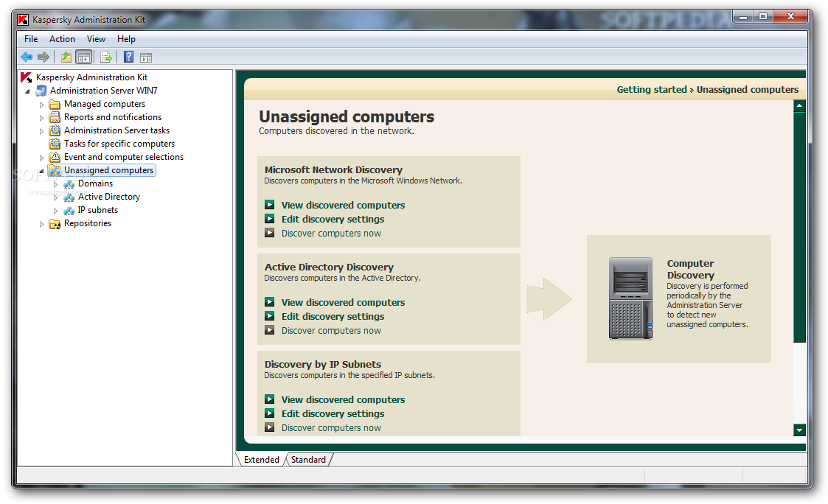
Task: Expand the Managed computers node
Action: (x=41, y=105)
